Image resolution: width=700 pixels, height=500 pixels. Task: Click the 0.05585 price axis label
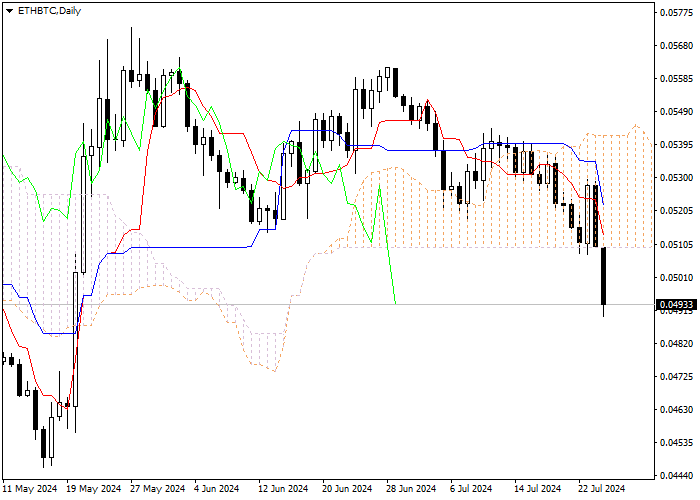pos(676,79)
